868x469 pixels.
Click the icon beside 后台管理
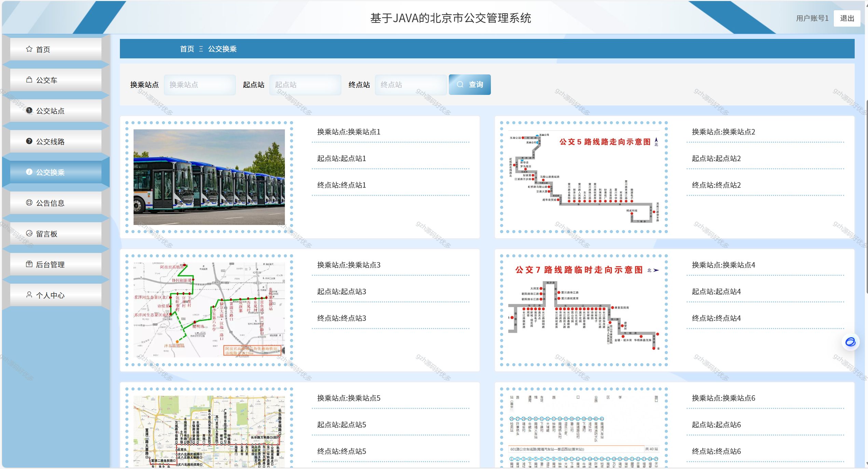(x=29, y=264)
